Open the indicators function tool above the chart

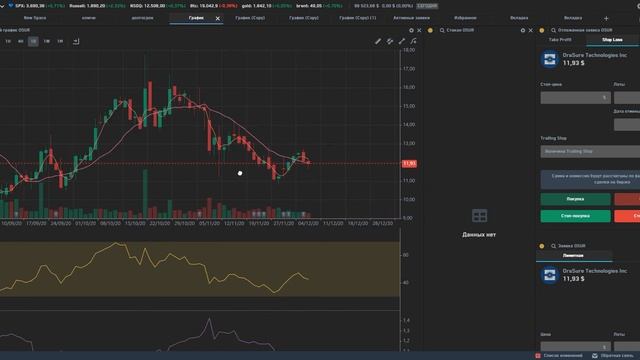(413, 41)
